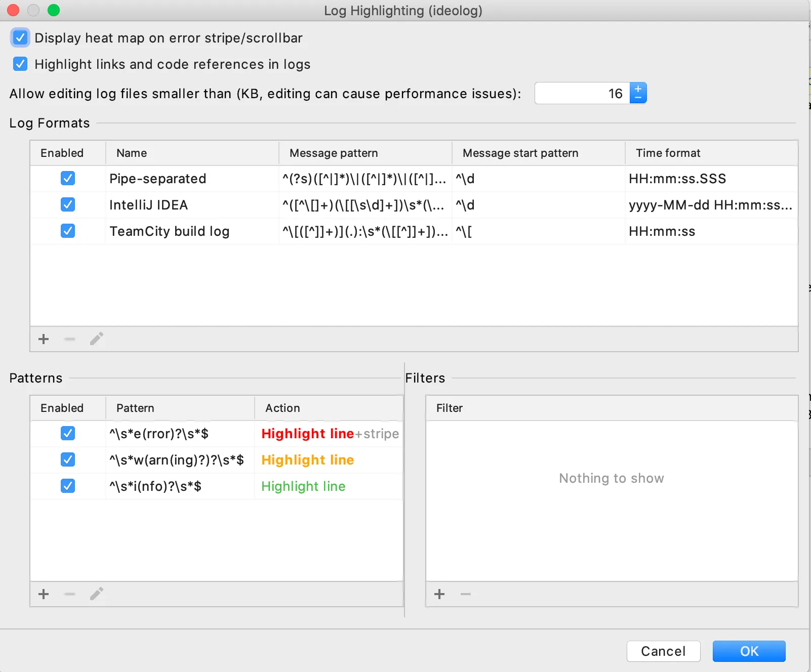
Task: Select the TeamCity build log format name
Action: tap(169, 231)
